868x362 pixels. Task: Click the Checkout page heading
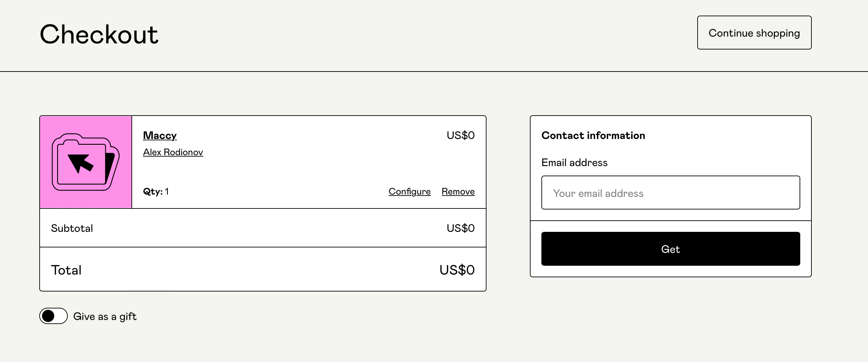pos(99,35)
